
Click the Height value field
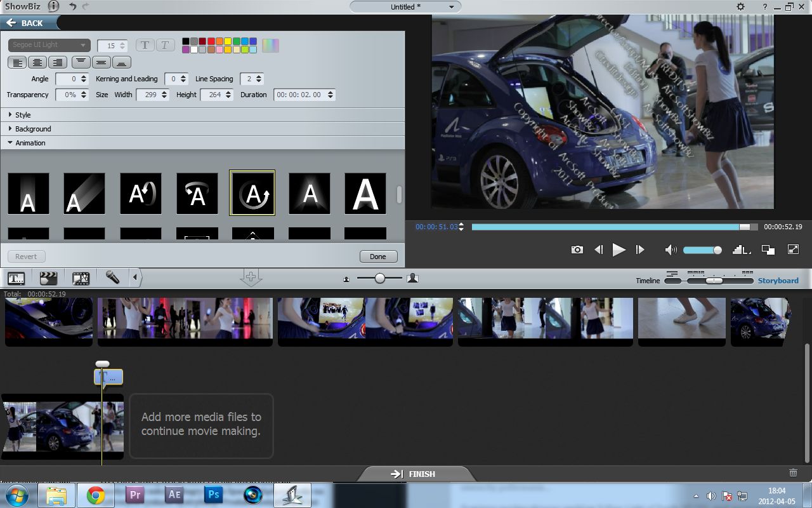pyautogui.click(x=217, y=95)
